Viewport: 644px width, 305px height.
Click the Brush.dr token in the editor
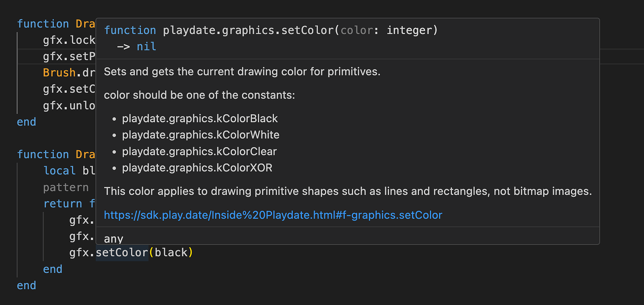point(69,72)
